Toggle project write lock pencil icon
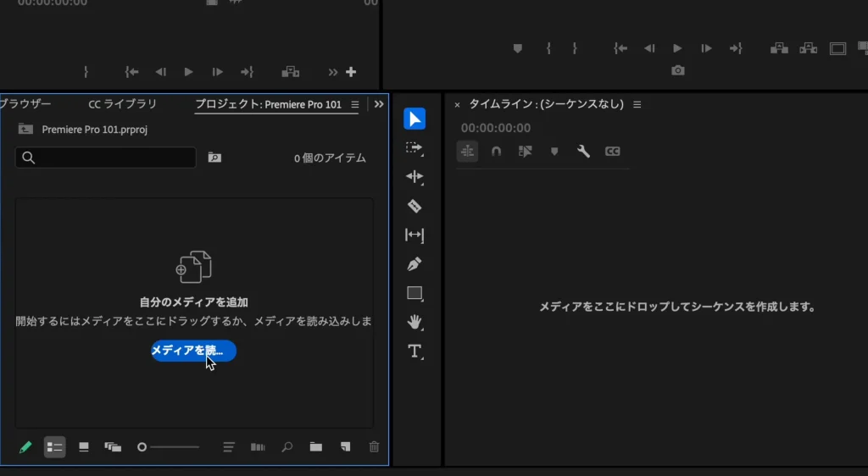The width and height of the screenshot is (868, 476). pyautogui.click(x=25, y=446)
